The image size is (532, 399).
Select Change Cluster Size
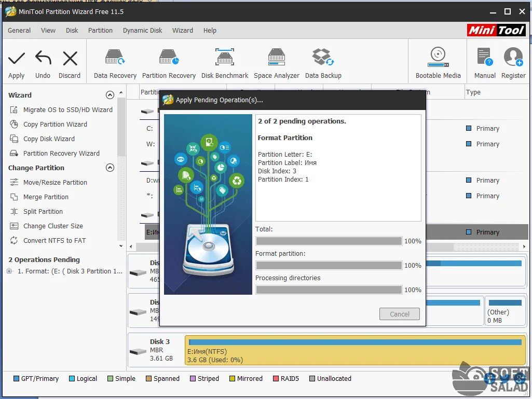[x=46, y=226]
